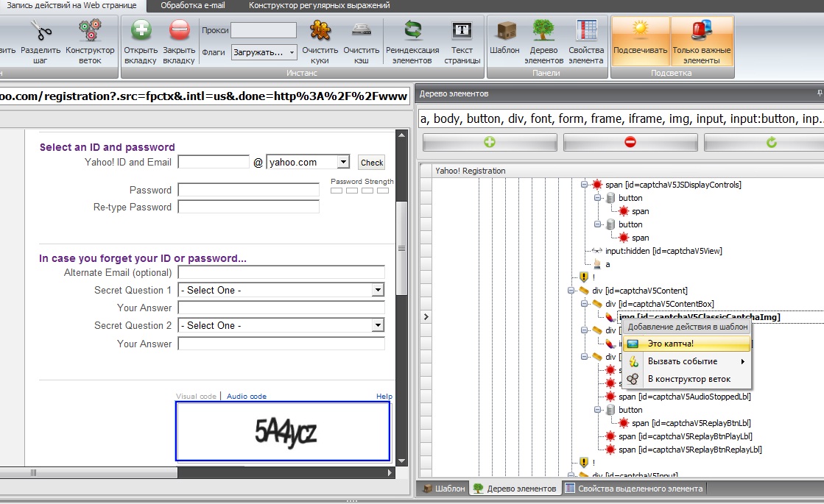Viewport: 824px width, 504px height.
Task: Click the red minus bar in element tree
Action: pos(630,142)
